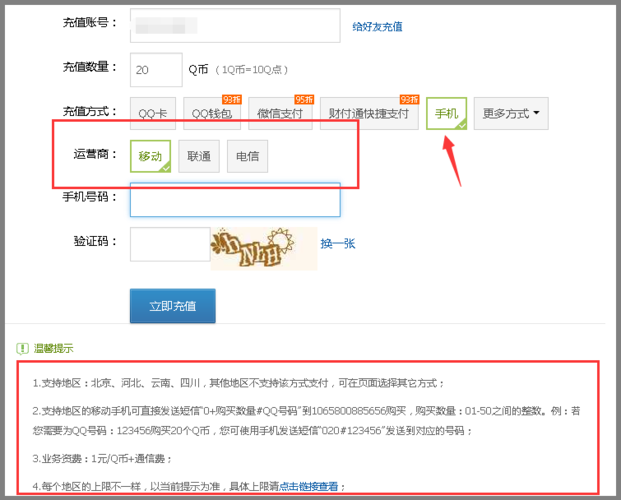Focus the 充值数量 field showing 20

pos(156,70)
